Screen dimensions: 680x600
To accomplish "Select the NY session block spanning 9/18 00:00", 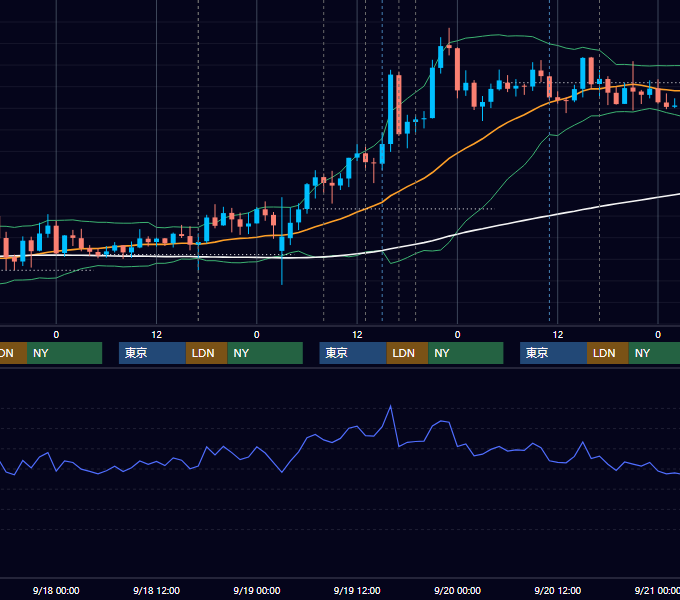I will (x=64, y=353).
